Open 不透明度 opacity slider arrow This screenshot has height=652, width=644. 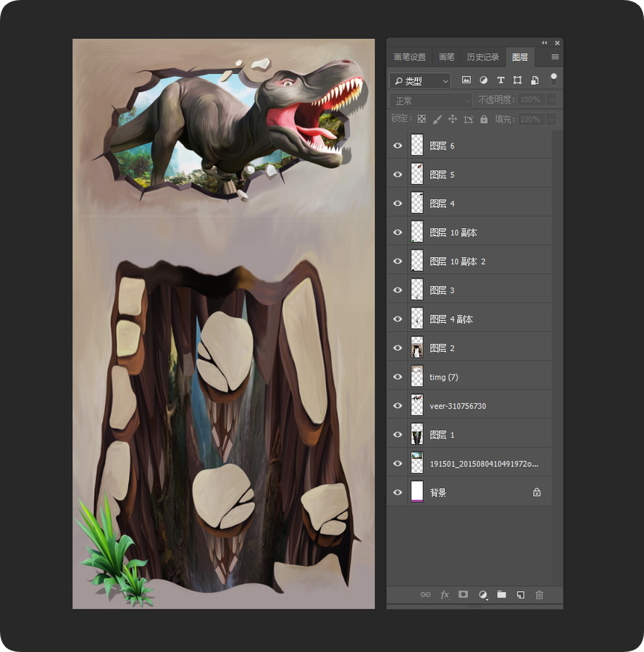(552, 100)
